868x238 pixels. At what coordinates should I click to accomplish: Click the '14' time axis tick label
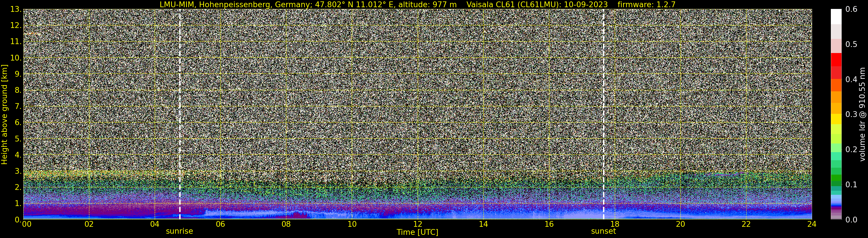click(x=483, y=224)
